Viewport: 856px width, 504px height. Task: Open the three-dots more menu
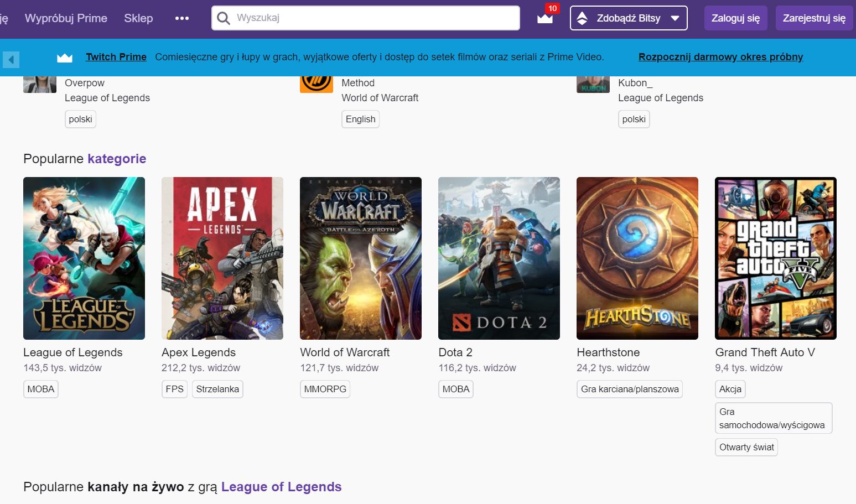click(182, 18)
